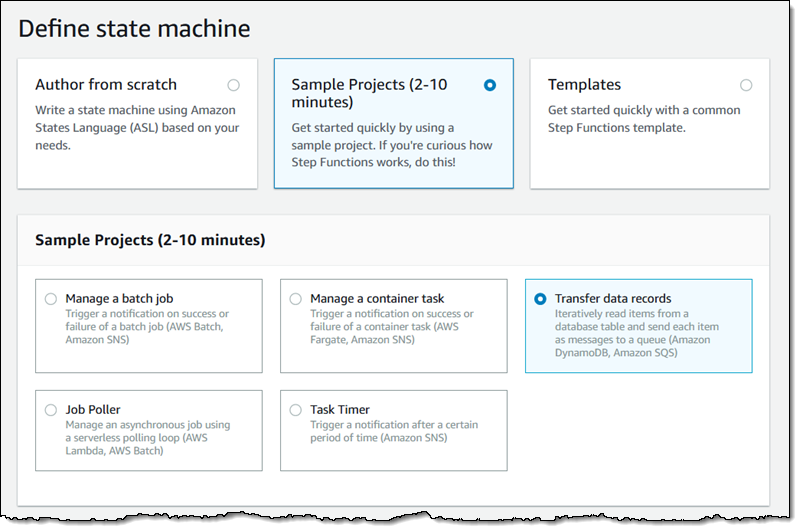This screenshot has width=800, height=531.
Task: Pick the Job Poller radio button
Action: coord(51,410)
